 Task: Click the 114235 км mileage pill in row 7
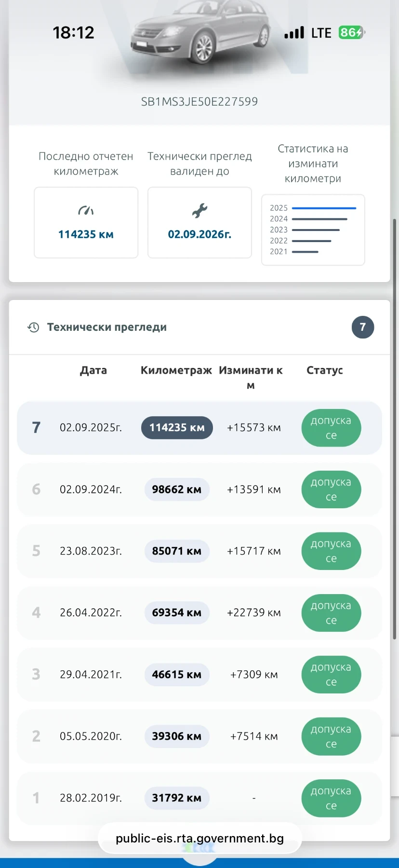pos(177,428)
